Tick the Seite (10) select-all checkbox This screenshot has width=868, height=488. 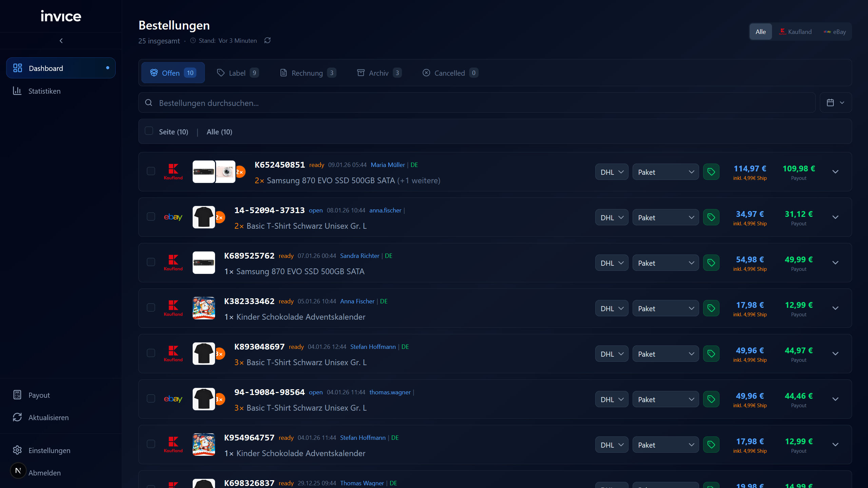point(149,131)
